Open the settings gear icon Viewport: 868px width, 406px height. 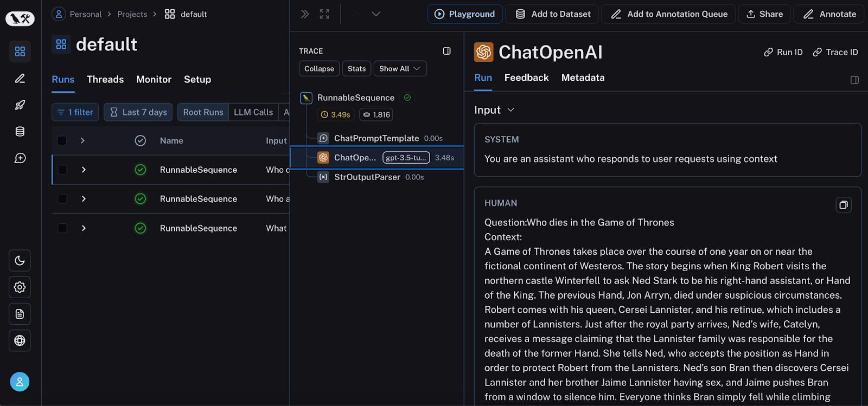(x=20, y=287)
